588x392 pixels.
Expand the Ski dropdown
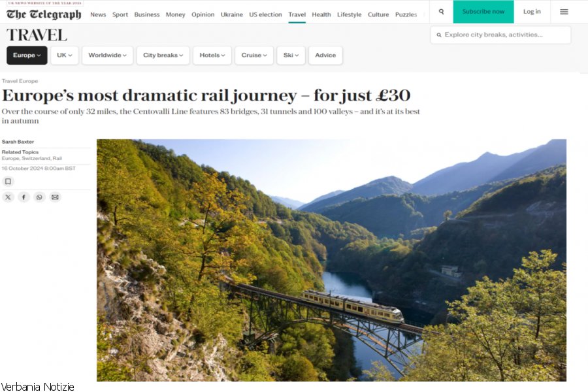291,55
